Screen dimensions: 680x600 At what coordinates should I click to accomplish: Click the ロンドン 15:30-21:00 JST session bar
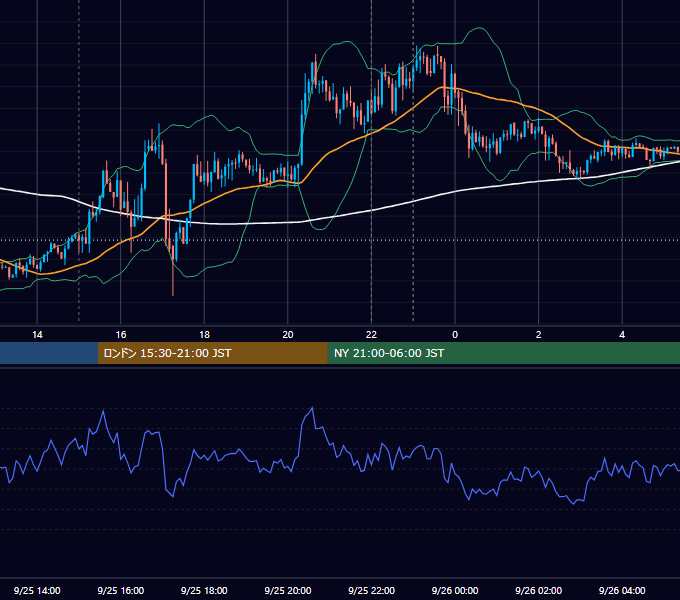pyautogui.click(x=212, y=353)
